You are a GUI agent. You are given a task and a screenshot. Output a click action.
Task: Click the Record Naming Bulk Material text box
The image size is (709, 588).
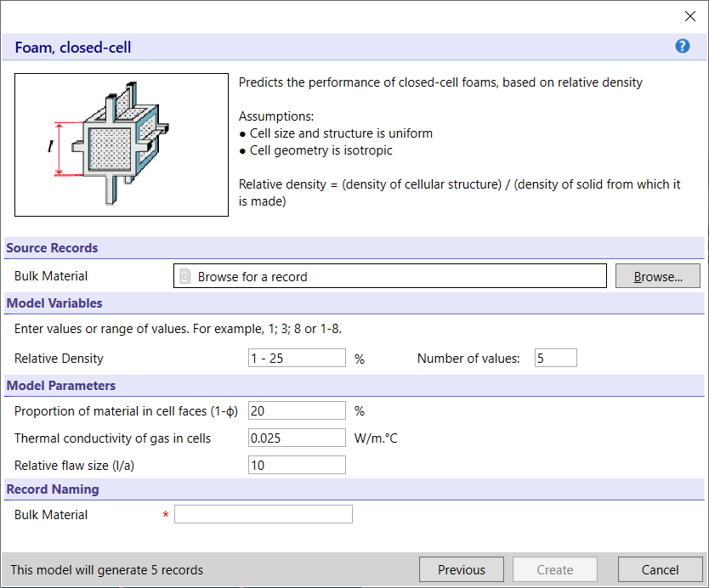[263, 514]
